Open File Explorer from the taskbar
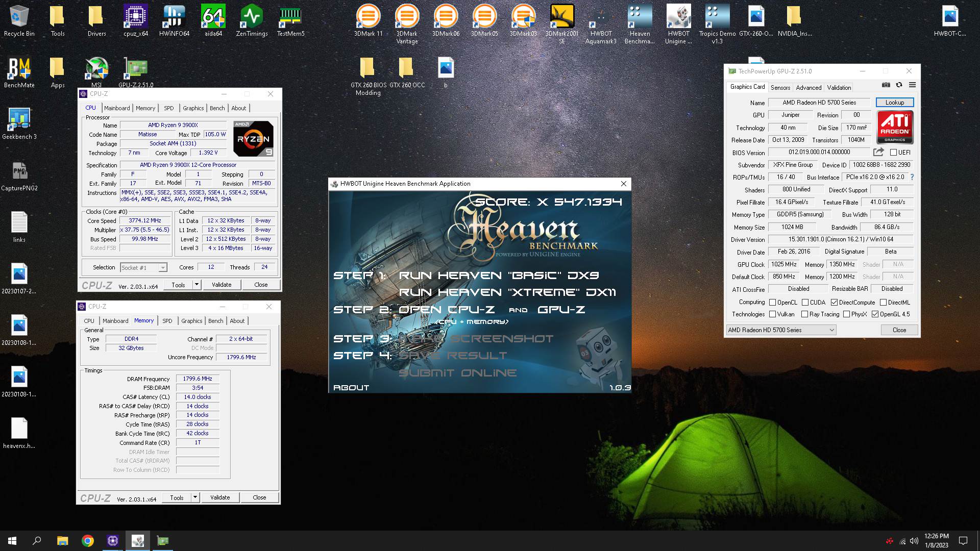This screenshot has width=980, height=551. (x=62, y=541)
